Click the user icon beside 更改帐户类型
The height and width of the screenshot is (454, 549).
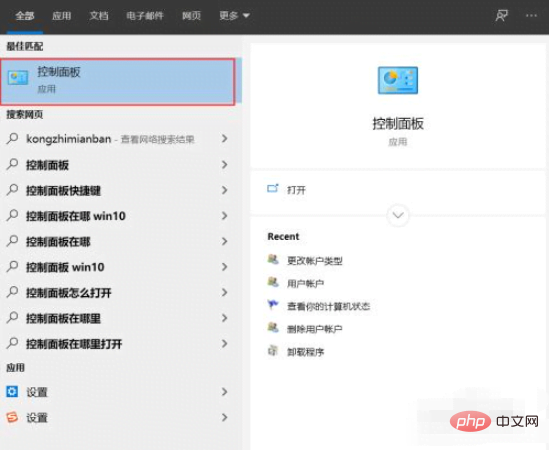pos(273,259)
